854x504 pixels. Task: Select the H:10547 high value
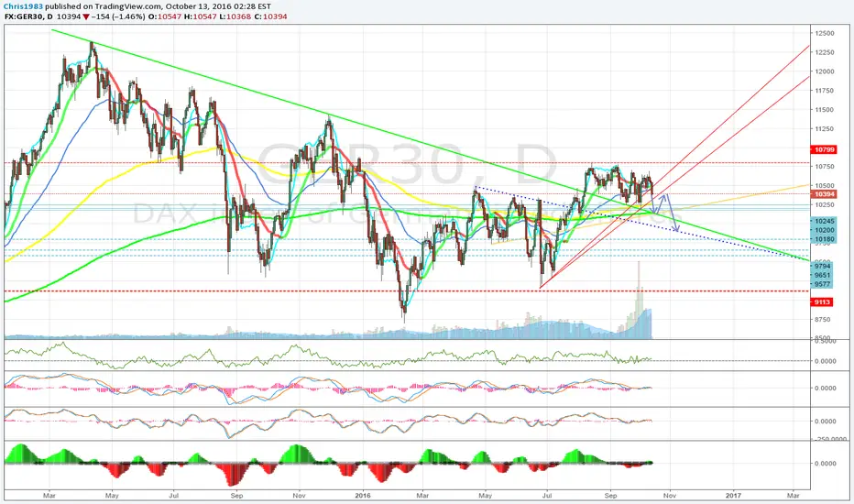pyautogui.click(x=201, y=16)
